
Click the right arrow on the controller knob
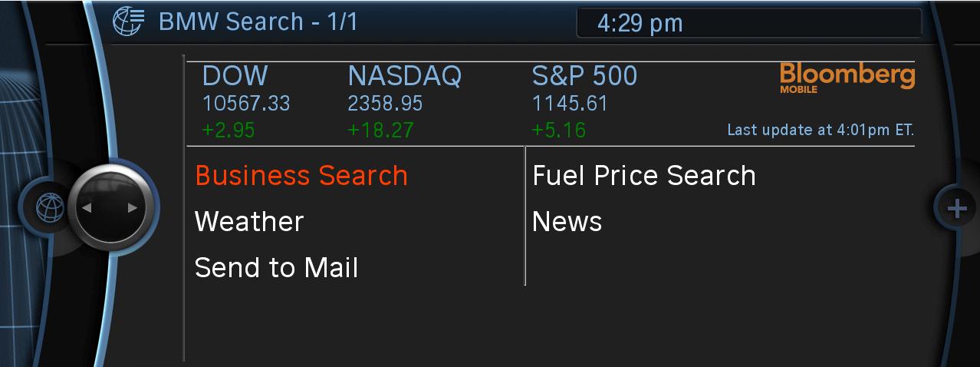point(133,208)
